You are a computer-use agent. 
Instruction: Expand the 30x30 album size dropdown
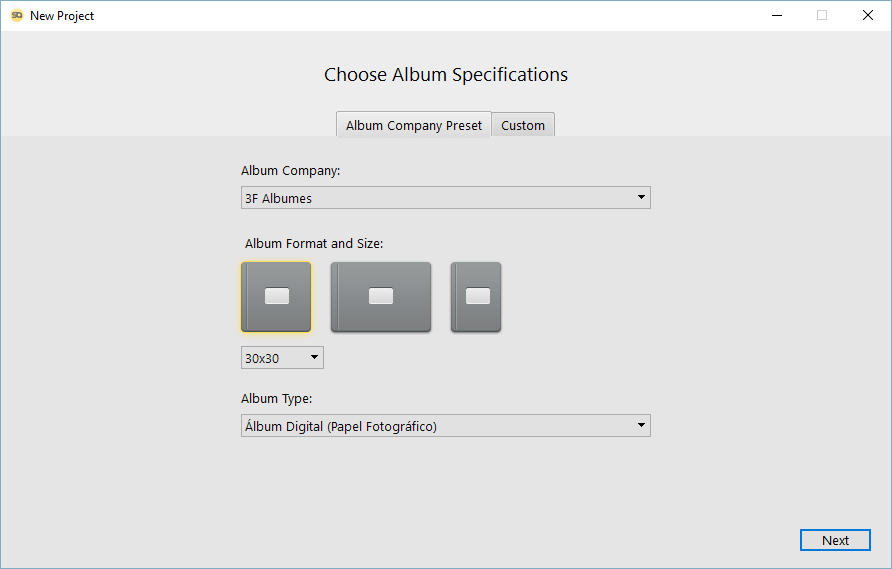pyautogui.click(x=282, y=357)
